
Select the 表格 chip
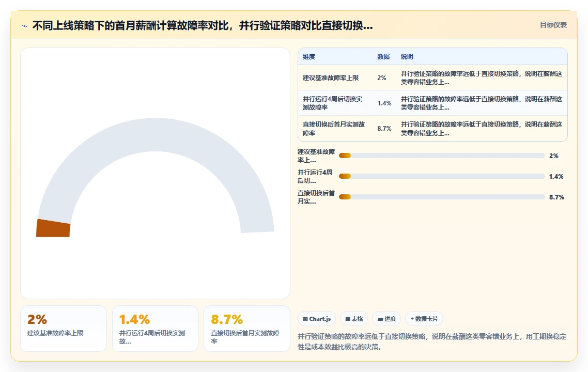(354, 319)
